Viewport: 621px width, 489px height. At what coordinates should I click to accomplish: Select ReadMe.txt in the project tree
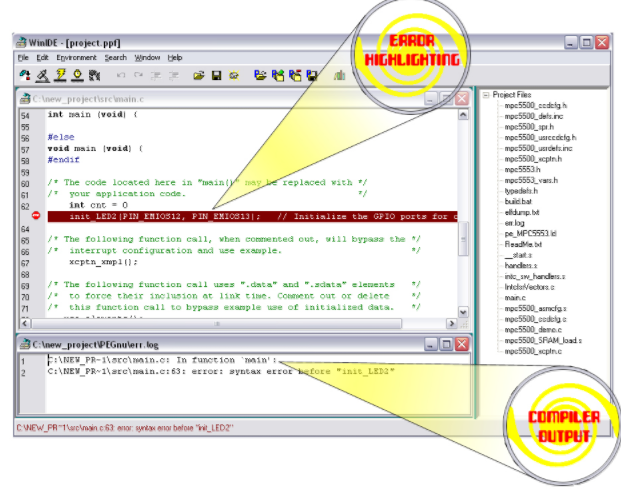pyautogui.click(x=524, y=244)
